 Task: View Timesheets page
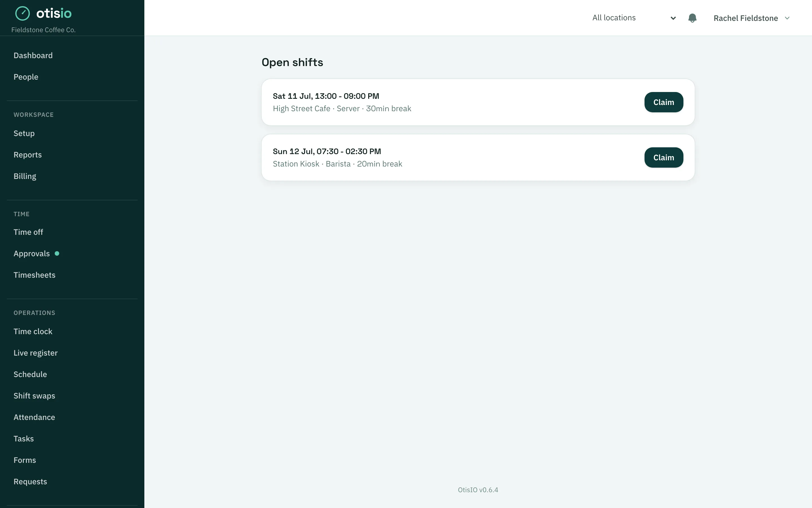[34, 275]
